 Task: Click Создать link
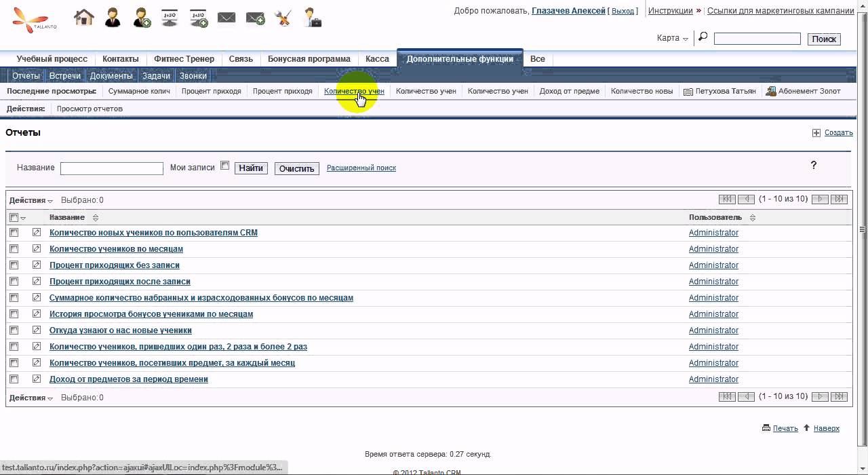click(839, 133)
